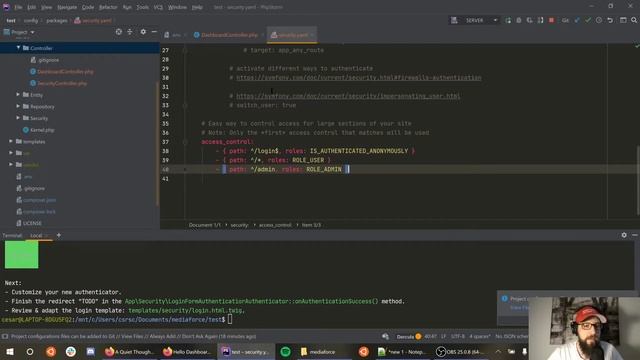This screenshot has height=360, width=640.
Task: Click the bracket icon left of Stop button
Action: [540, 20]
